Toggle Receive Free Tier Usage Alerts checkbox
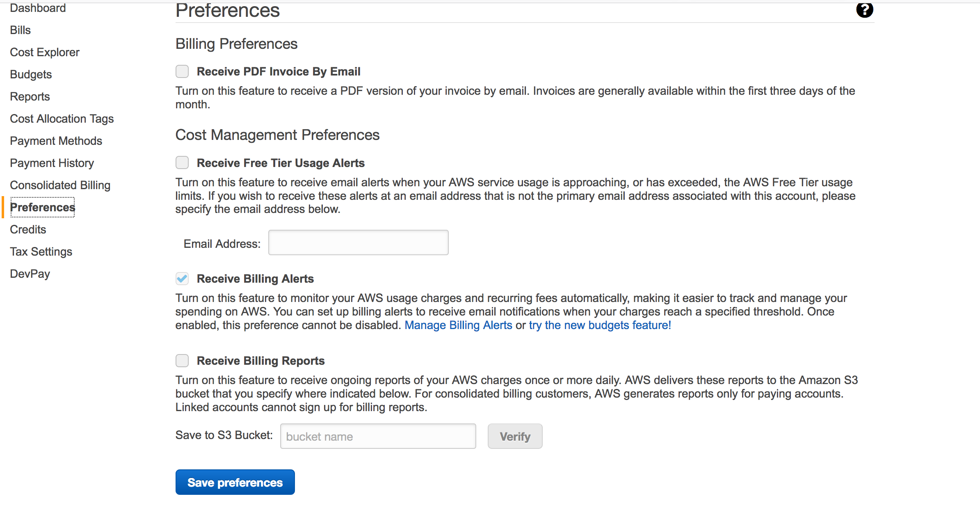The image size is (980, 526). [182, 162]
